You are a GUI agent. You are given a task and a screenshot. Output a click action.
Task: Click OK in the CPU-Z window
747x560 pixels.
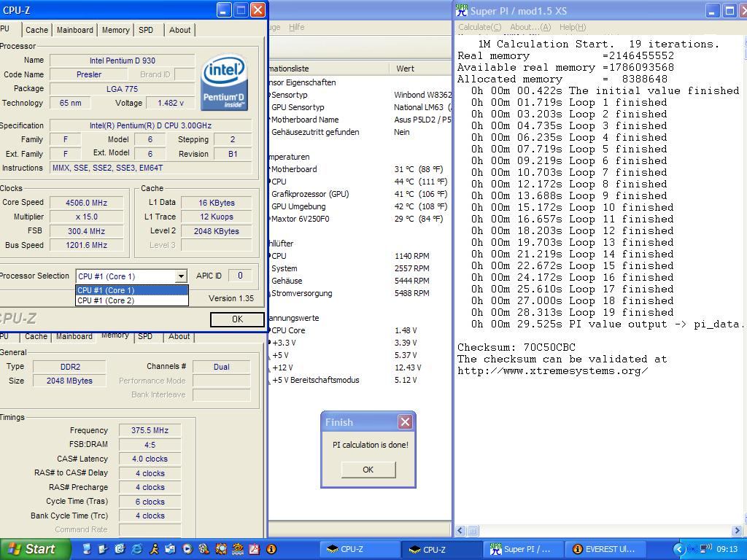point(237,319)
